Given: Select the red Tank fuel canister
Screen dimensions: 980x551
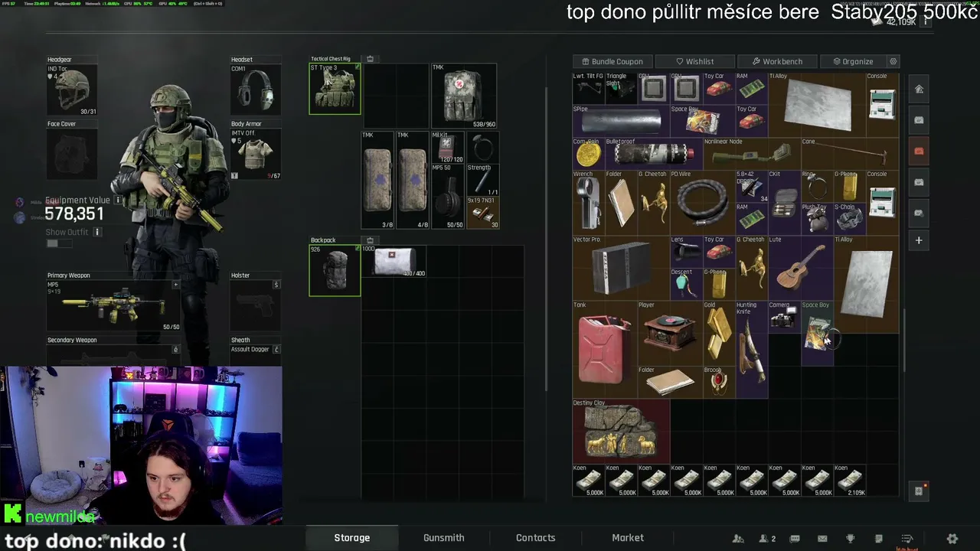Looking at the screenshot, I should point(605,350).
